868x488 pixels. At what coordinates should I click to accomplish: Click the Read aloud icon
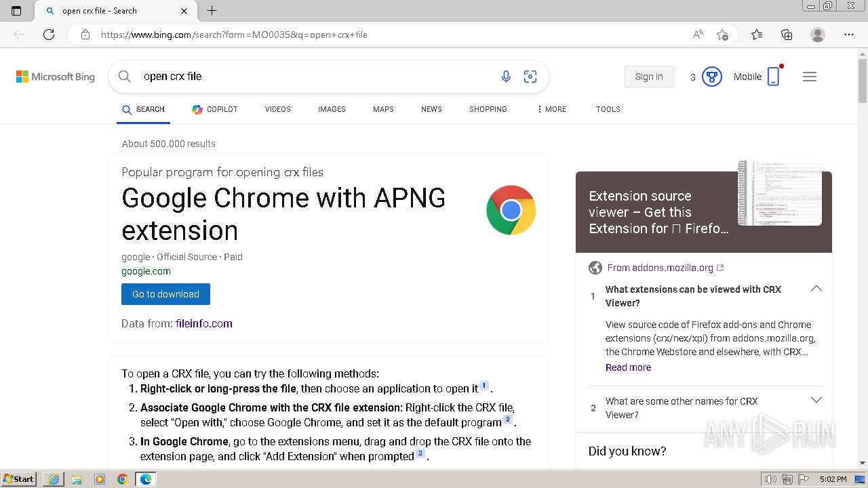tap(698, 35)
